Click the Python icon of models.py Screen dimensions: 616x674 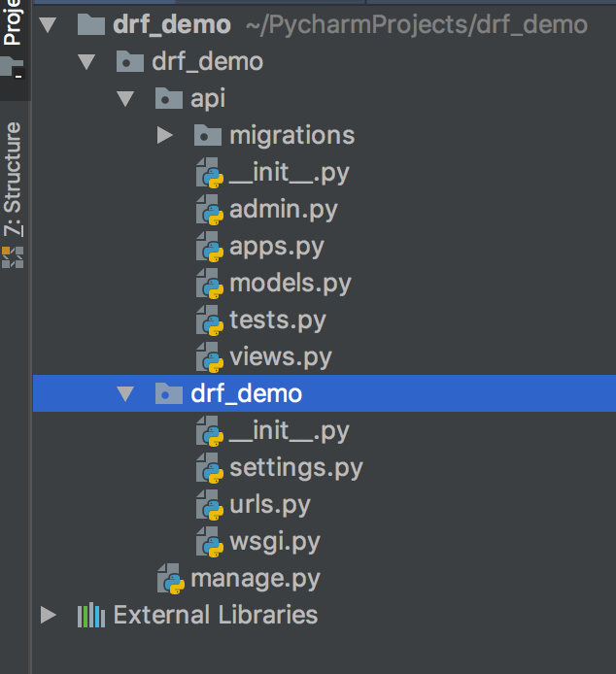click(x=210, y=284)
